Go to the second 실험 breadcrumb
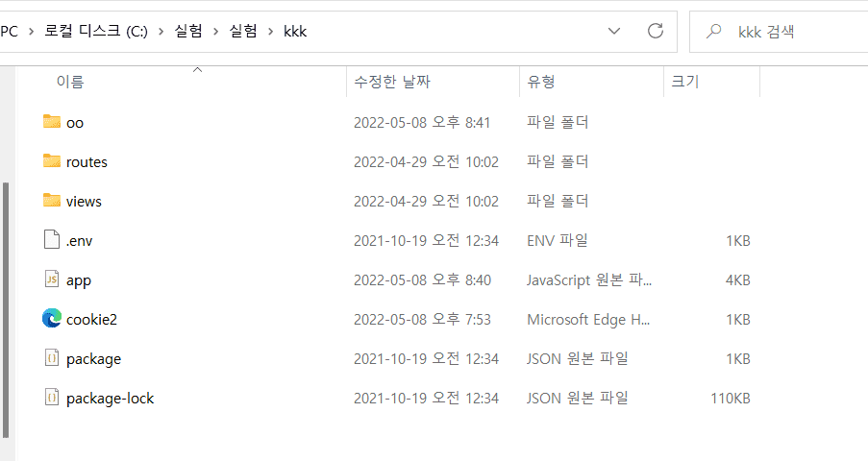 click(243, 31)
